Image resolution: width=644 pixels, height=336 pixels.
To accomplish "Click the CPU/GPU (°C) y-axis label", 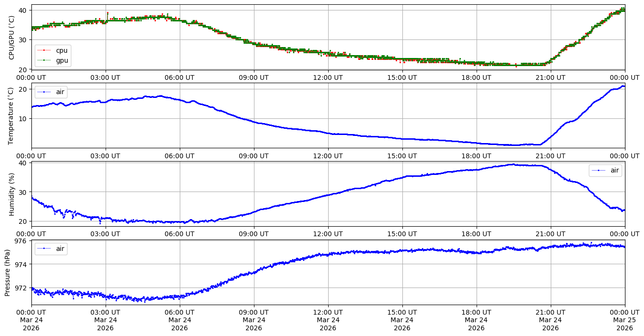I will [x=12, y=38].
